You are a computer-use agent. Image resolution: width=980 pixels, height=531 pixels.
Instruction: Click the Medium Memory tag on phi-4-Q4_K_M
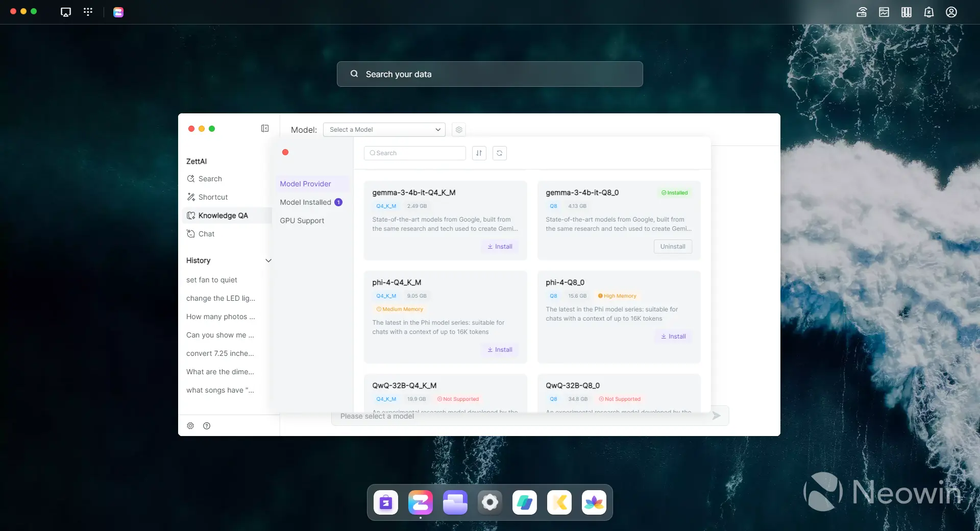point(400,309)
